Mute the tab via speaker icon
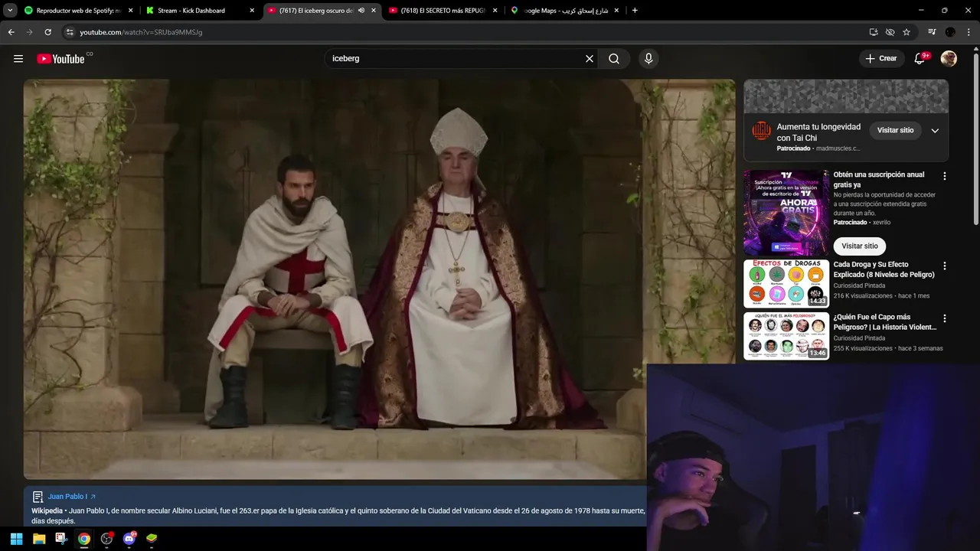This screenshot has width=980, height=551. 361,11
